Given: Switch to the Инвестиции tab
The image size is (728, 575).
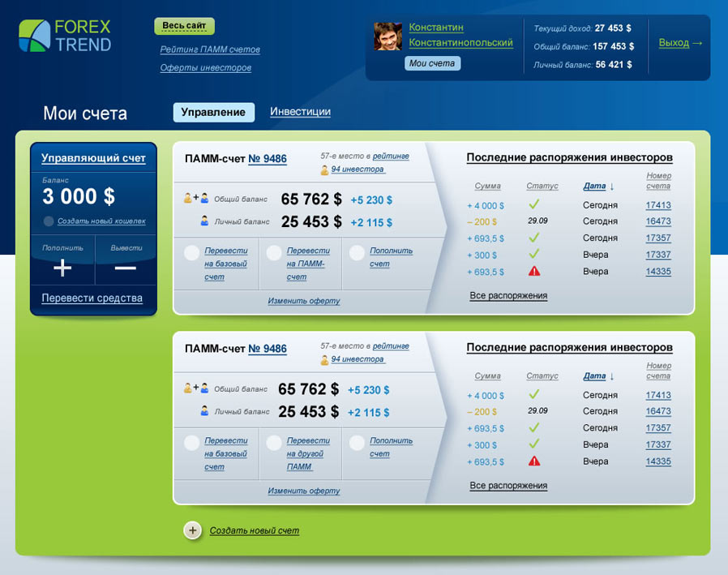Looking at the screenshot, I should (x=300, y=112).
